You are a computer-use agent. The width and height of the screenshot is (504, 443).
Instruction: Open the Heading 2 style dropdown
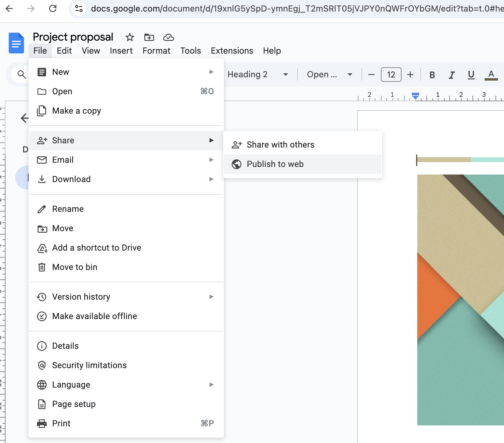[258, 75]
